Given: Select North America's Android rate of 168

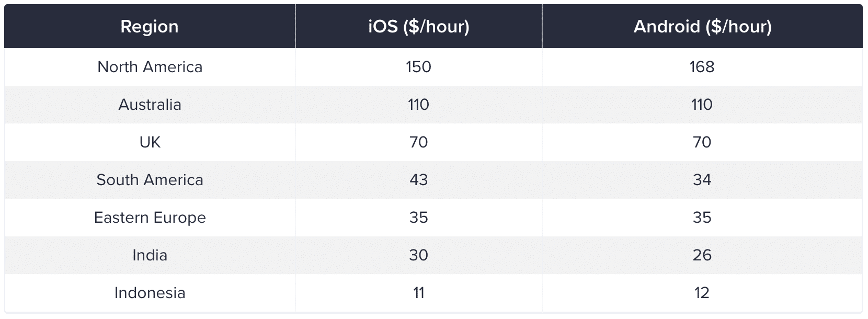Looking at the screenshot, I should coord(702,67).
